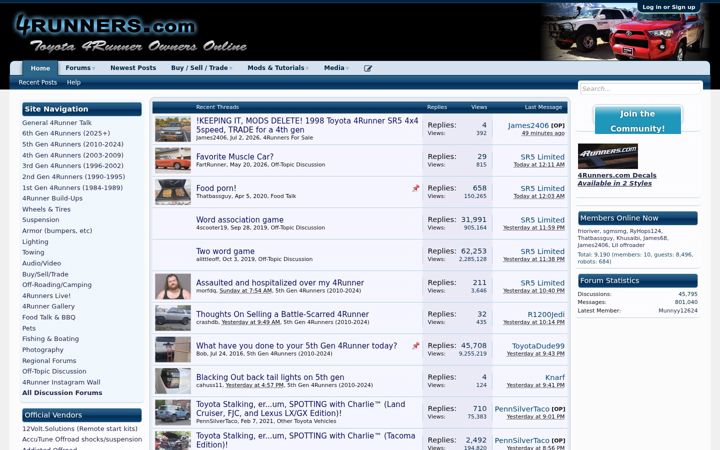Screen dimensions: 720x450
Task: Open Towing forum link
Action: point(33,253)
